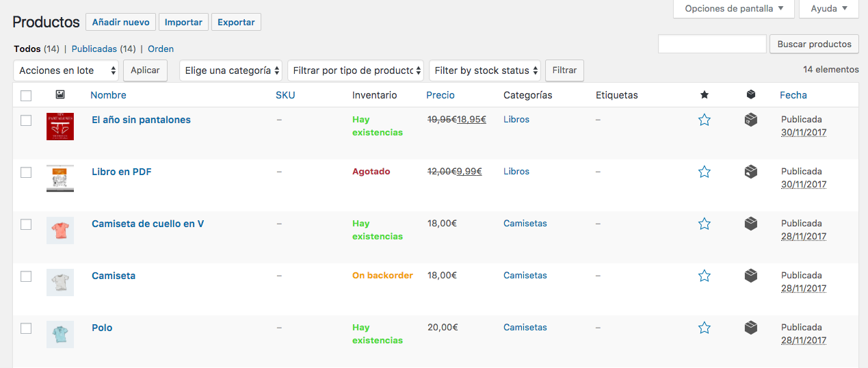Open the Libro en PDF product
This screenshot has height=368, width=868.
click(x=122, y=172)
